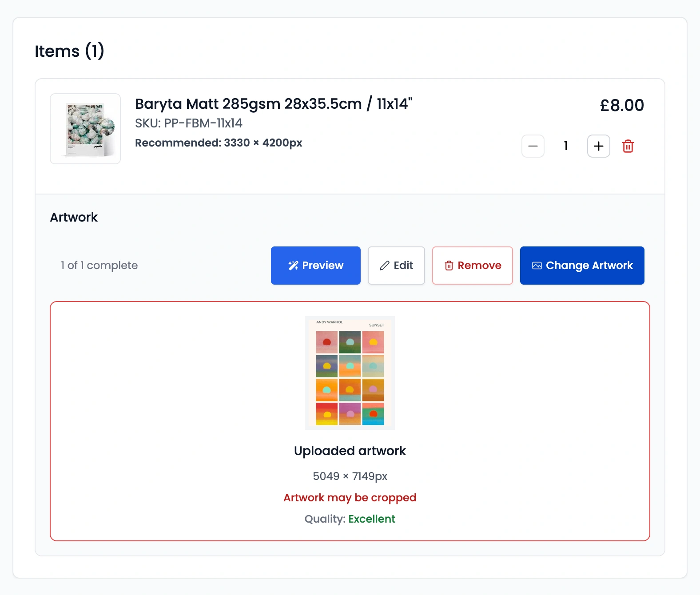Click the Baryta Matt 285gsm product title
Screen dimensions: 700x595
click(x=274, y=104)
